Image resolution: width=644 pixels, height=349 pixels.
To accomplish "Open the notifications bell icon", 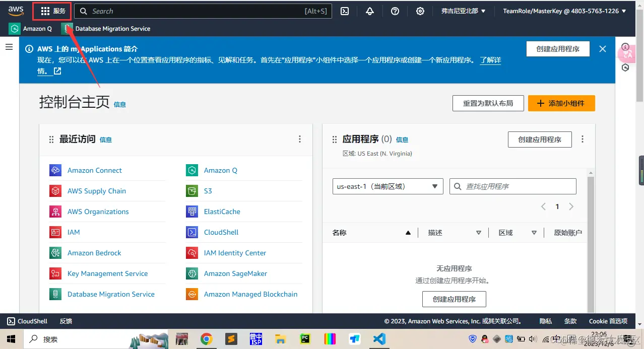I will 370,11.
